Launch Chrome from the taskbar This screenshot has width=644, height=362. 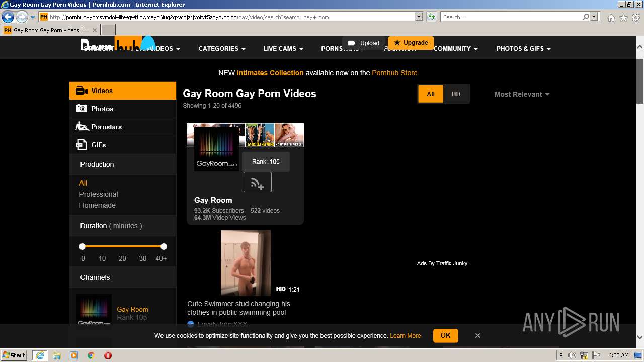pyautogui.click(x=91, y=355)
